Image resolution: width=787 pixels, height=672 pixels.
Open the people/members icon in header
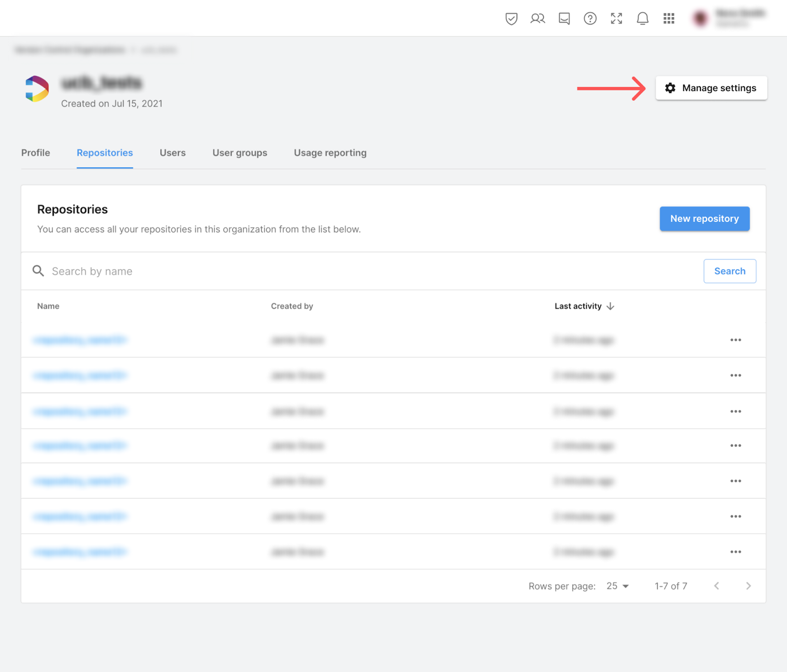pos(538,19)
